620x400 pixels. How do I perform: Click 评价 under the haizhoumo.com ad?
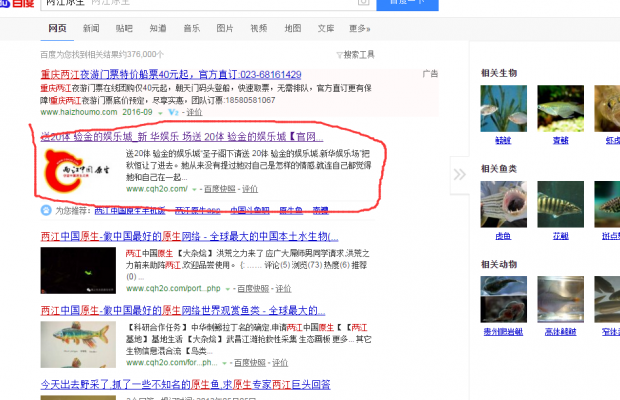194,112
